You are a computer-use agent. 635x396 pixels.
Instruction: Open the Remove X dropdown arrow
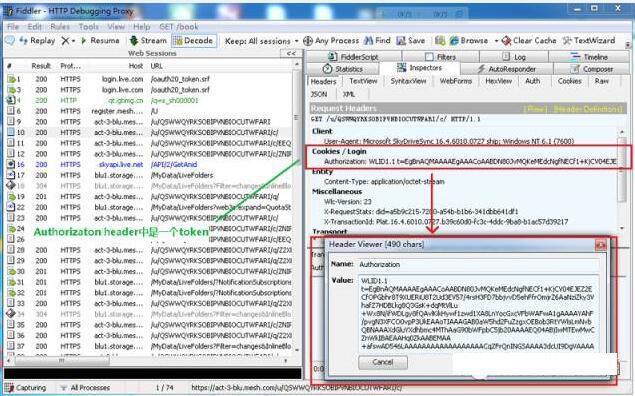[73, 41]
